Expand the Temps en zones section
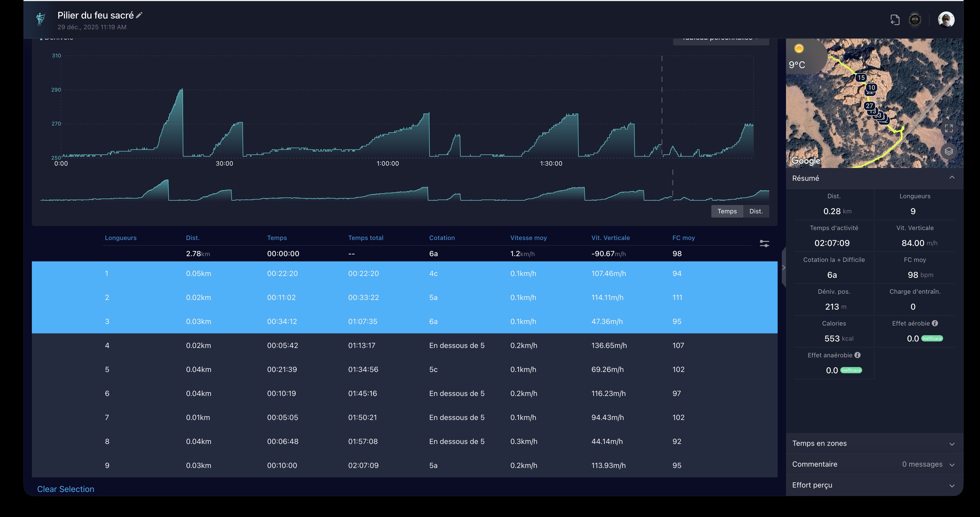The width and height of the screenshot is (980, 517). point(952,444)
